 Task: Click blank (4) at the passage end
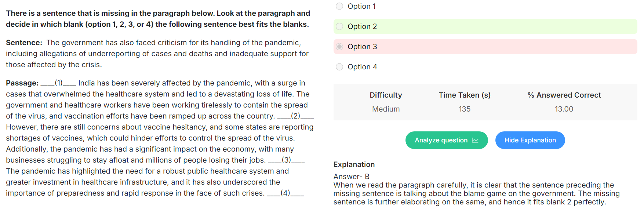coord(285,193)
